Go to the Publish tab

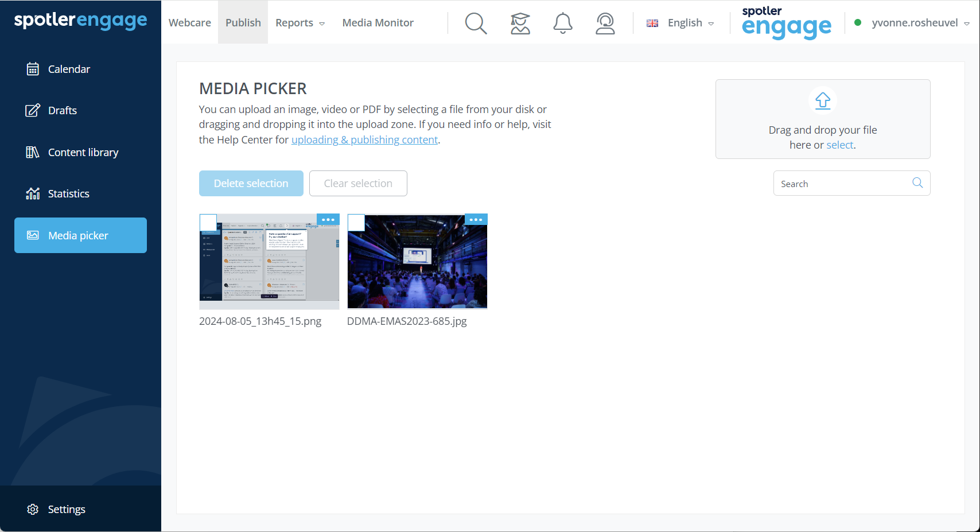tap(243, 22)
